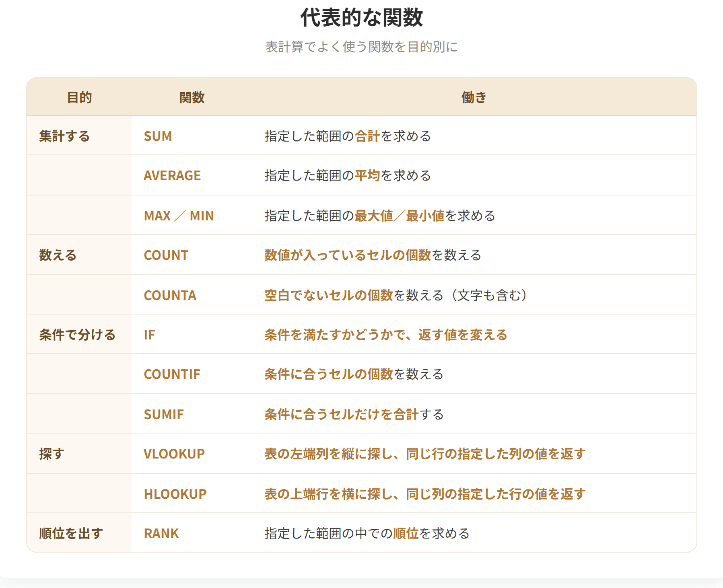
Task: Select the MAX／MIN function cell
Action: [192, 216]
